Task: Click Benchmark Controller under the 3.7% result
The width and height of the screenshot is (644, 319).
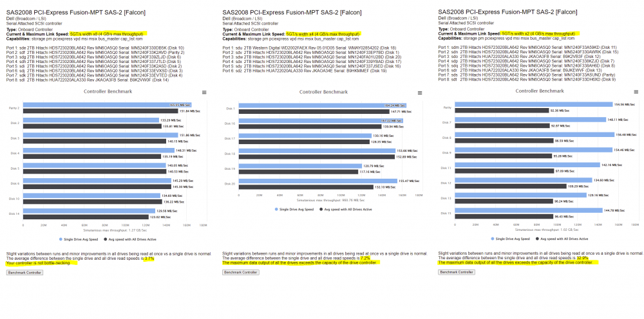Action: (24, 272)
